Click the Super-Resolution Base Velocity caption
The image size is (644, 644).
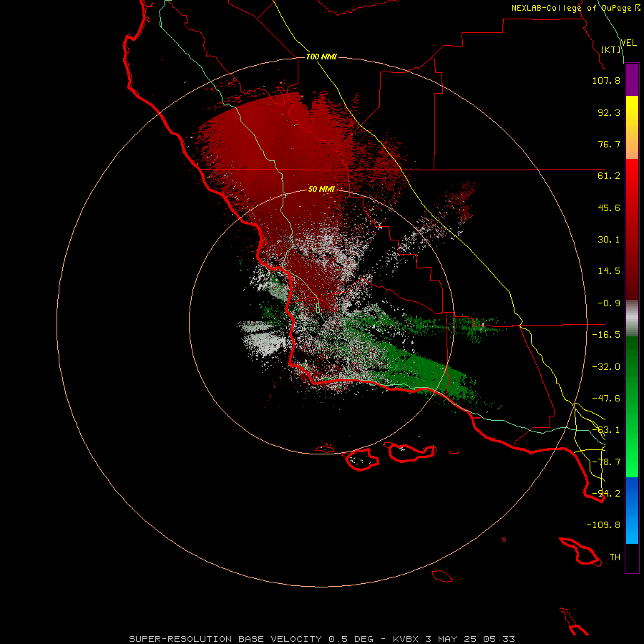point(321,639)
